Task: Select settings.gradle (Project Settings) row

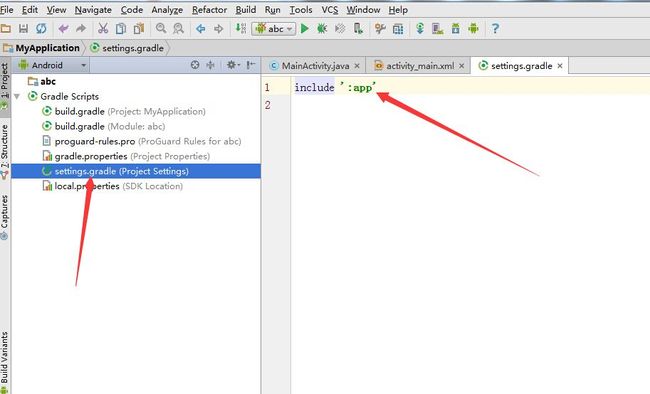Action: pyautogui.click(x=136, y=171)
